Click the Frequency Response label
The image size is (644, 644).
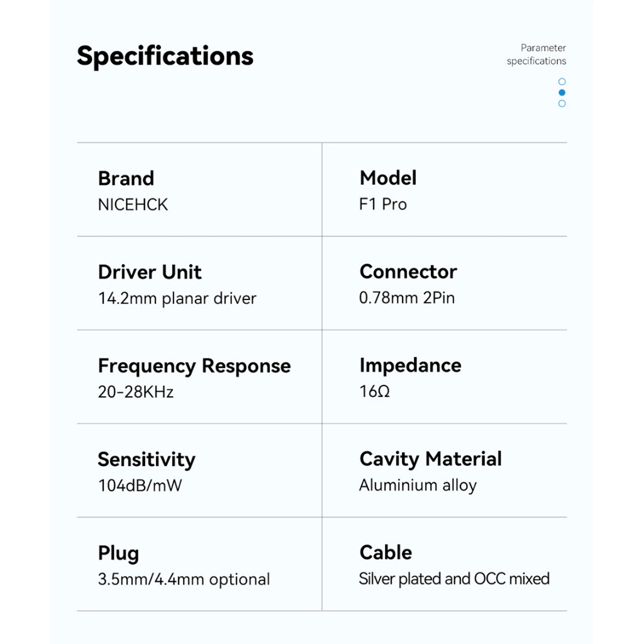(194, 366)
